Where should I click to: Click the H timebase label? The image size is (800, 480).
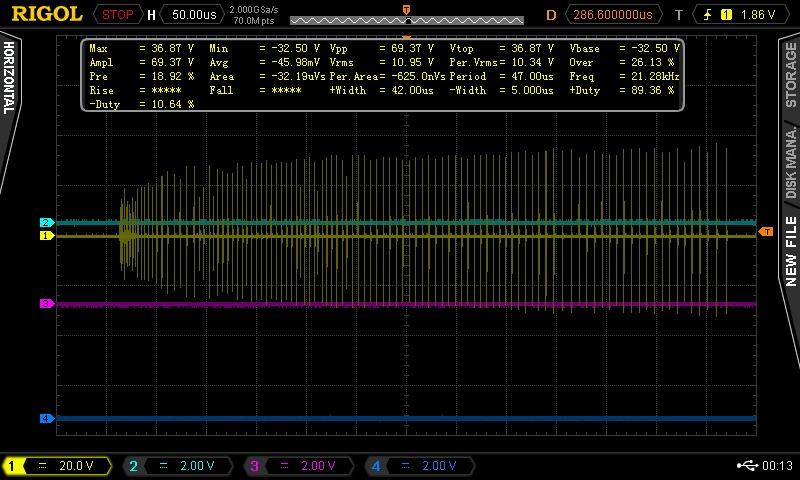point(151,15)
